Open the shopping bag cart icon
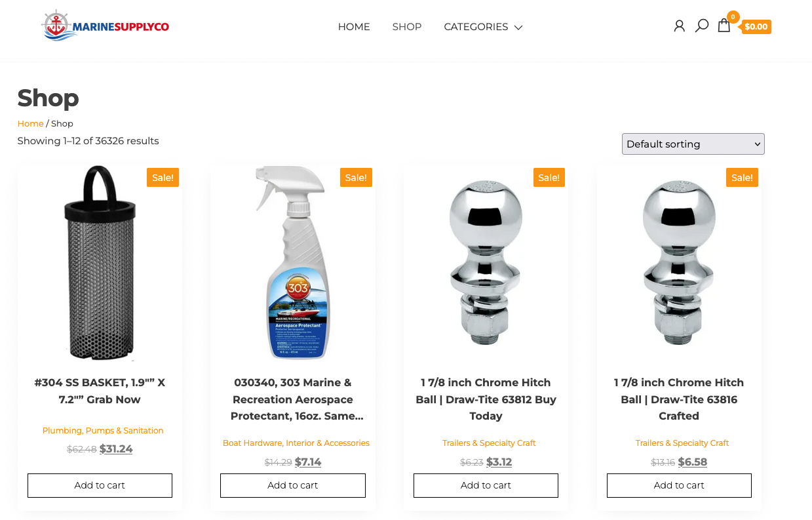The width and height of the screenshot is (812, 520). (724, 26)
